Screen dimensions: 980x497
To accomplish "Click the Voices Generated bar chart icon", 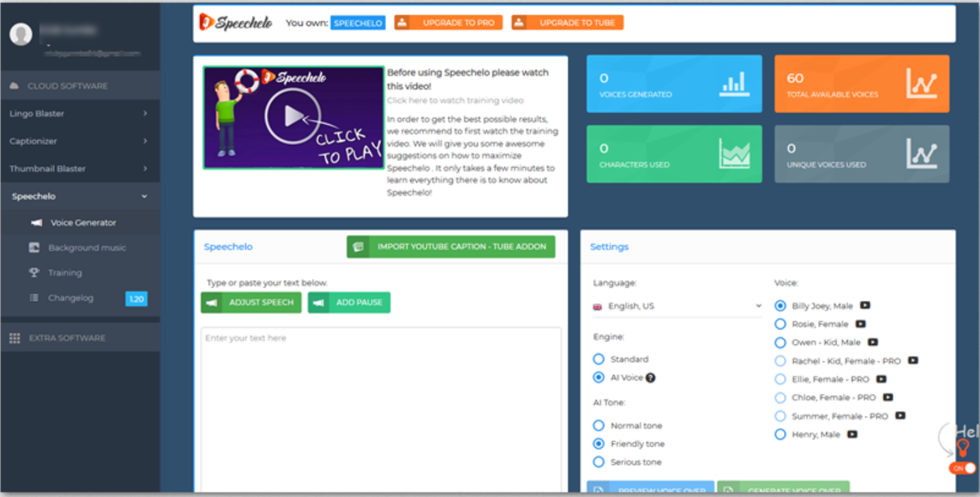I will pos(734,84).
